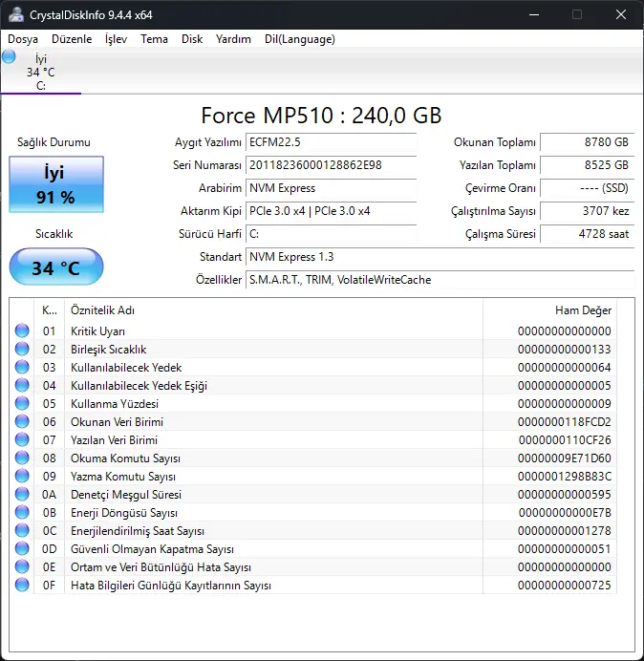
Task: Click the Standart field NVM Express 1.3
Action: point(440,257)
